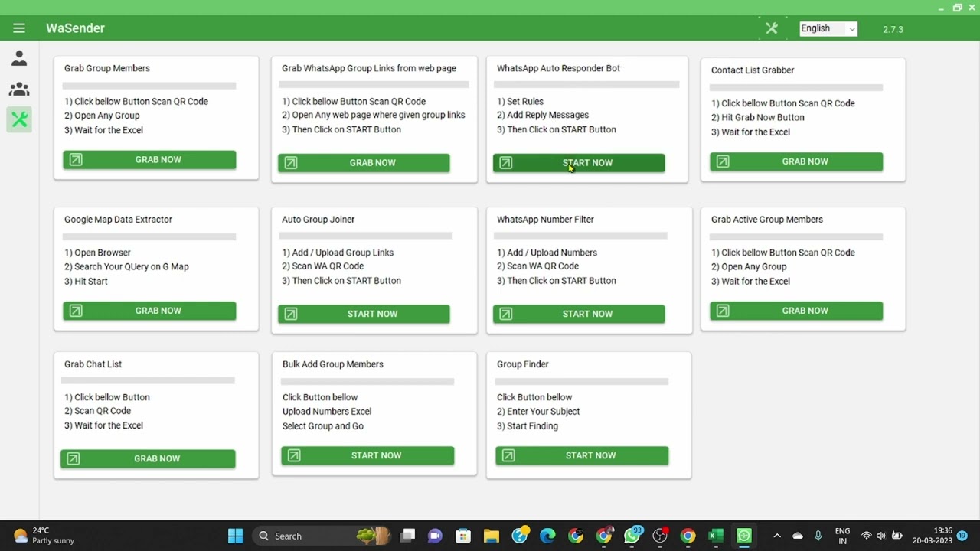
Task: Click START NOW under WhatsApp Number Filter
Action: point(579,314)
